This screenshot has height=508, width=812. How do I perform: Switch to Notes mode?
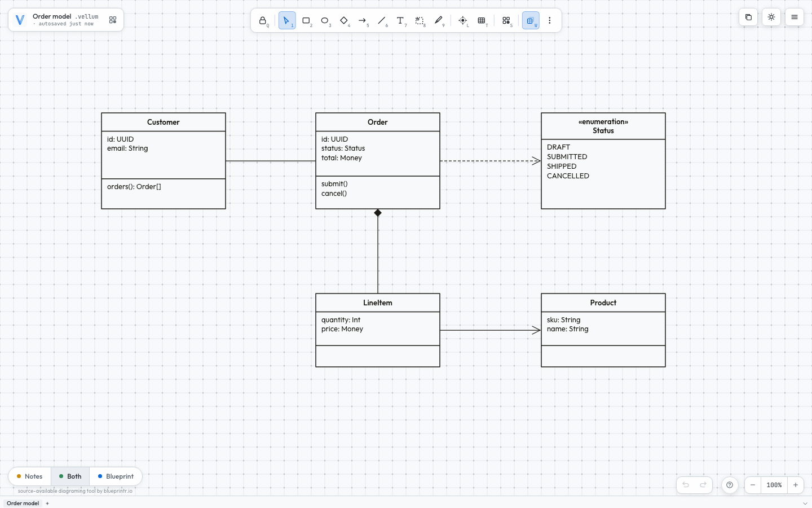point(30,476)
